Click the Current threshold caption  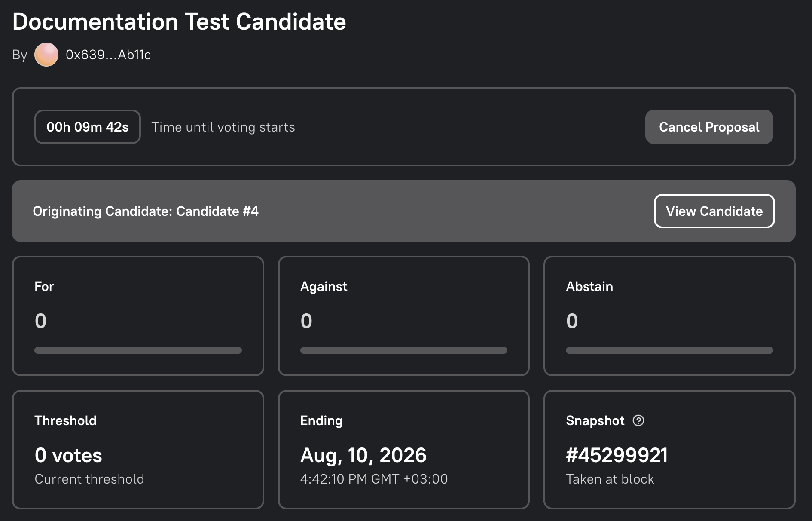click(89, 479)
